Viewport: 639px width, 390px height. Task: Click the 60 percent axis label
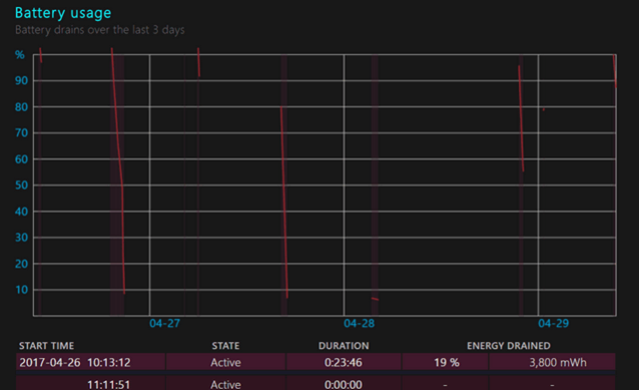point(22,159)
